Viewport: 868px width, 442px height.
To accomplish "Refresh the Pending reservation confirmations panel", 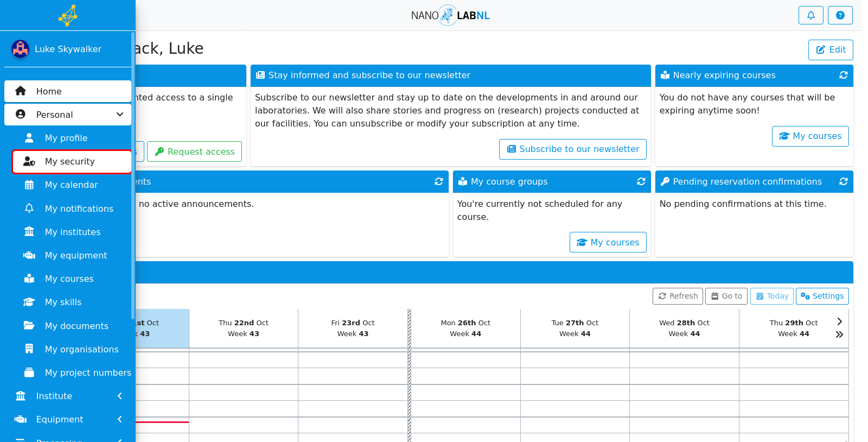I will coord(843,181).
